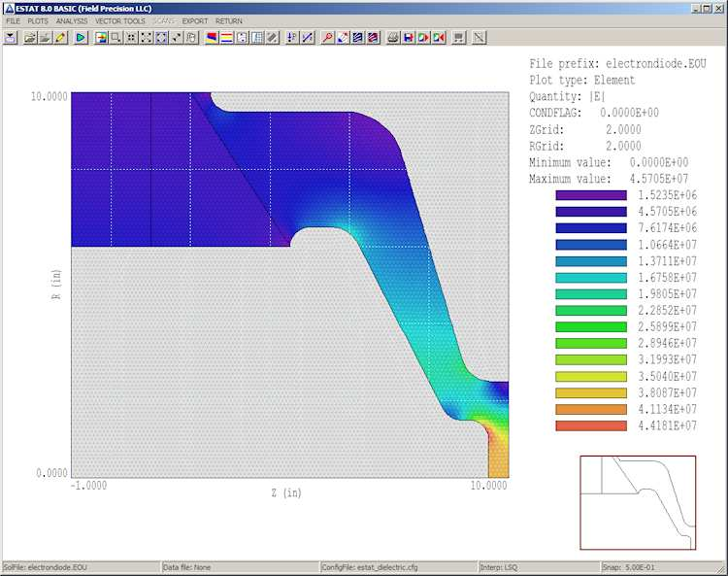Click the diagonal line scan icon
Viewport: 728px width, 576px height.
coord(308,38)
